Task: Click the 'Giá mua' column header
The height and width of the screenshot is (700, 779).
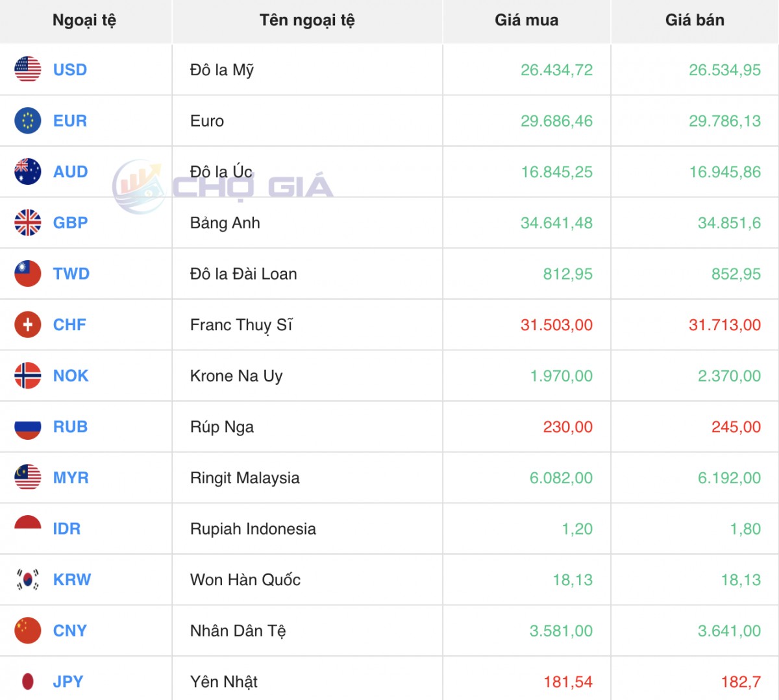Action: [526, 20]
